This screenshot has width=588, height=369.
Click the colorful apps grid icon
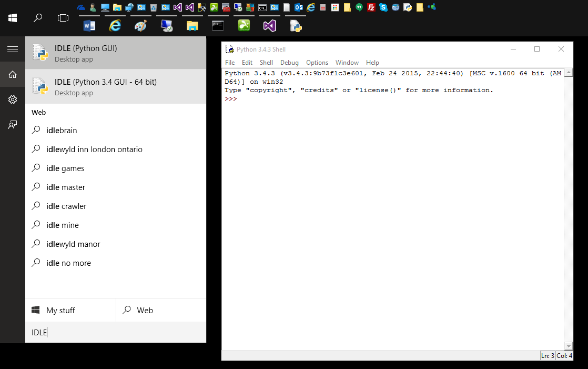[335, 7]
